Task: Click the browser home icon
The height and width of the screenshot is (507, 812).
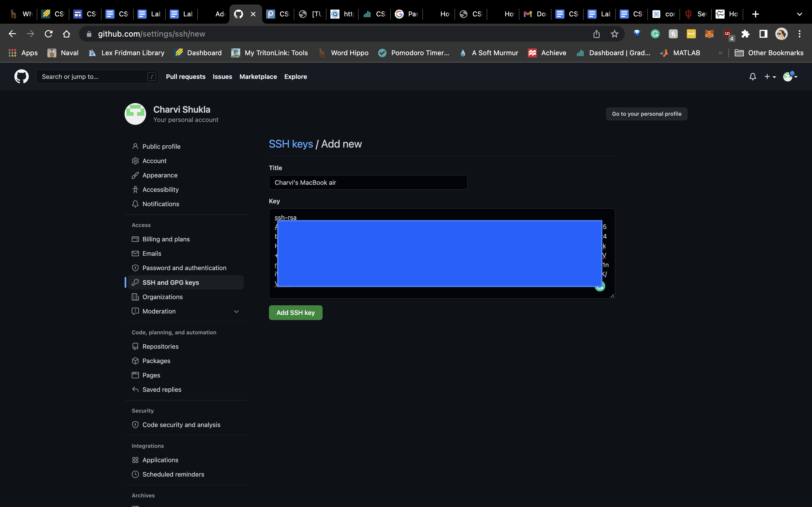Action: click(67, 34)
